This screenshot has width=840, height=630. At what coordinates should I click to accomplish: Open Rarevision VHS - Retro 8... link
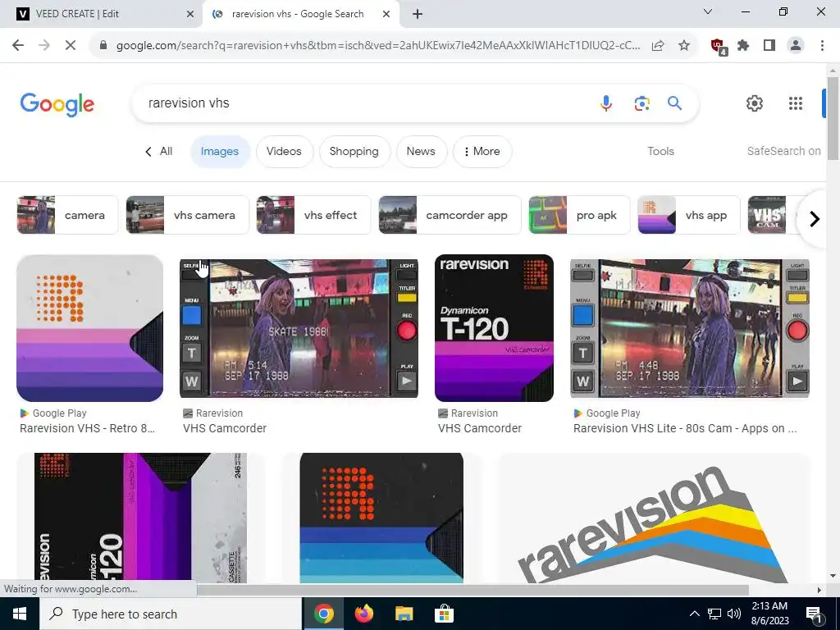[87, 428]
